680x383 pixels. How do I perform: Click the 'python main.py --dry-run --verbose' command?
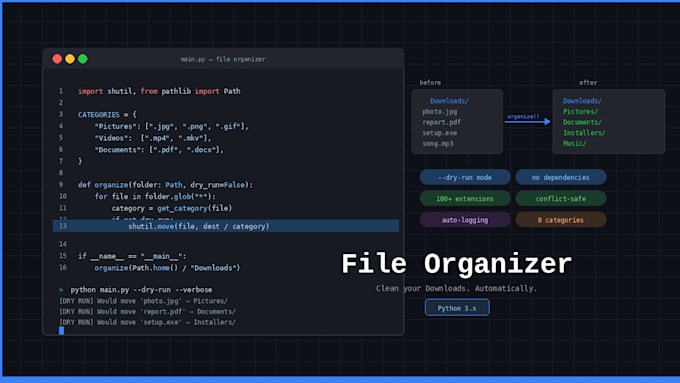coord(141,289)
